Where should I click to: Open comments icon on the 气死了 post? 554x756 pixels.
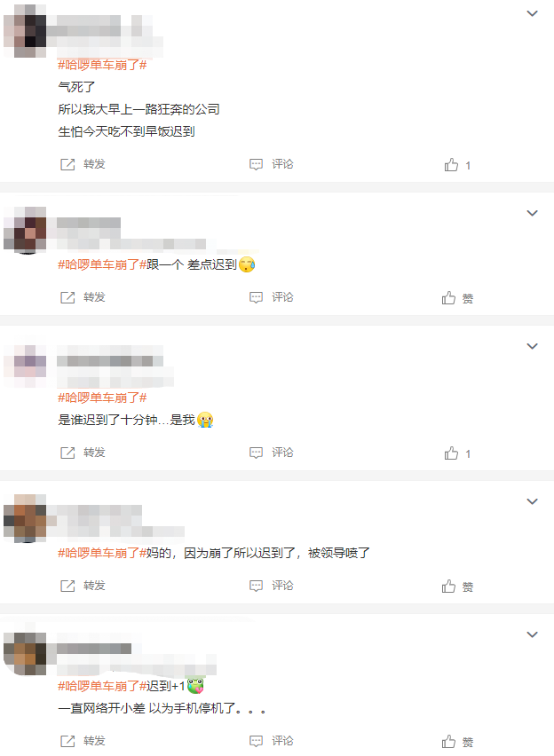(256, 164)
